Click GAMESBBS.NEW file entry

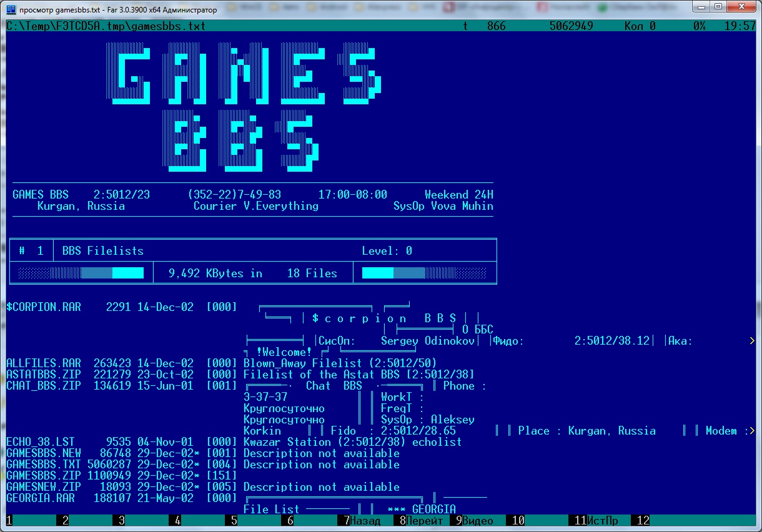point(44,453)
